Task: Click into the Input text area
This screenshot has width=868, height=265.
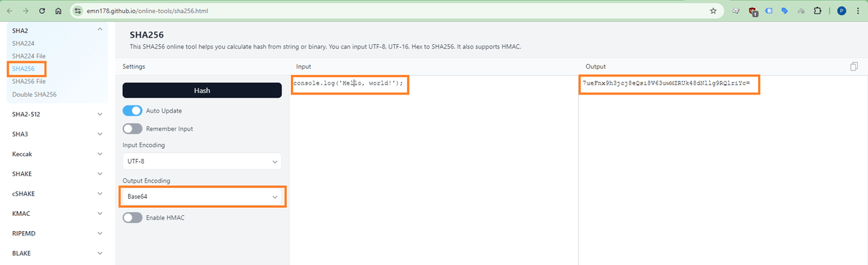Action: pyautogui.click(x=433, y=170)
